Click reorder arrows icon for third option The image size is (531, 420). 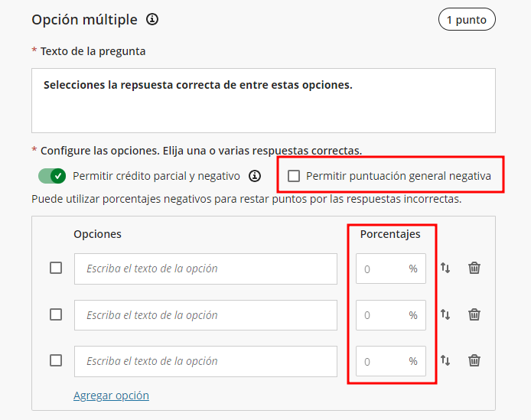tap(445, 361)
